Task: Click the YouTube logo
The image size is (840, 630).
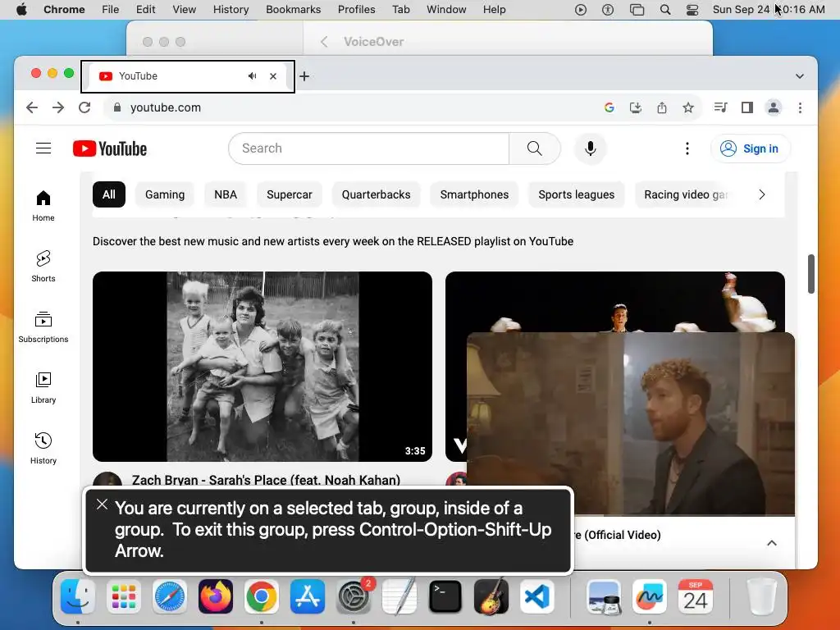Action: [x=110, y=148]
